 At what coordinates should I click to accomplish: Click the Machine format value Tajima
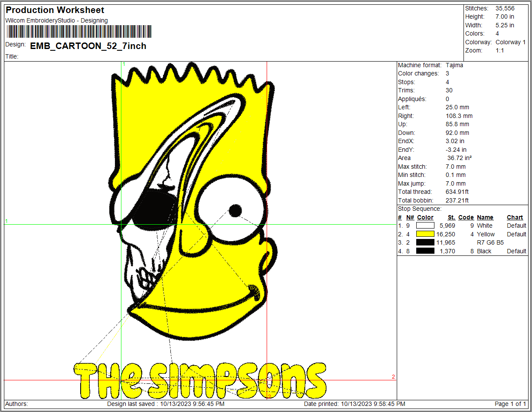coord(454,65)
